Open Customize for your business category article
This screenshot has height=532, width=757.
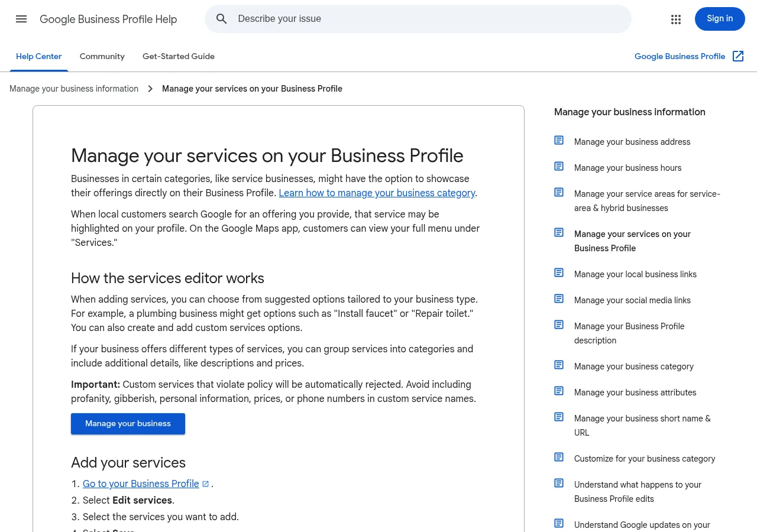[x=645, y=459]
